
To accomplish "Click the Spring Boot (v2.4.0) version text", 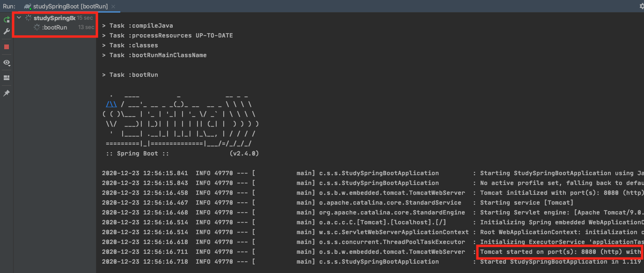I will click(244, 154).
